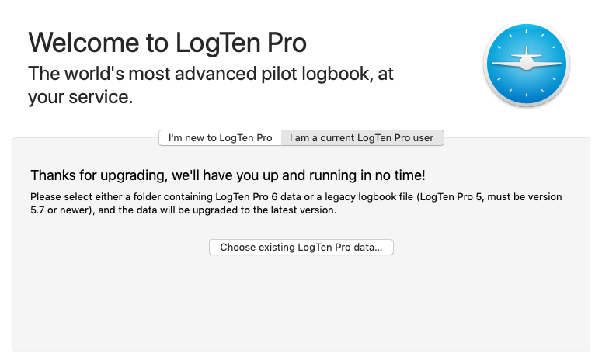Click the top tick mark on logo dial

click(527, 32)
